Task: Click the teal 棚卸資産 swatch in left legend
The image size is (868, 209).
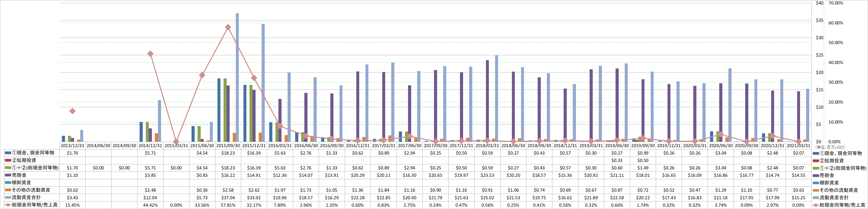Action: tap(8, 182)
